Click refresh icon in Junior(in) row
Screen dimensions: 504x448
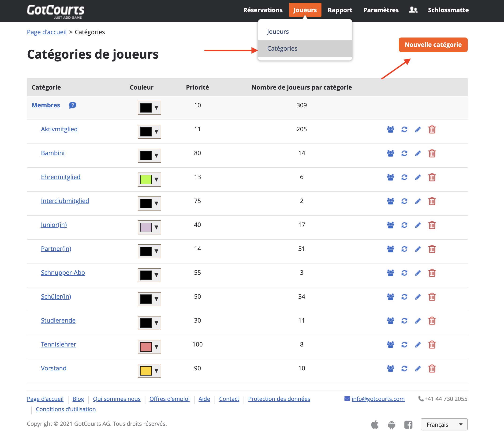pos(404,225)
